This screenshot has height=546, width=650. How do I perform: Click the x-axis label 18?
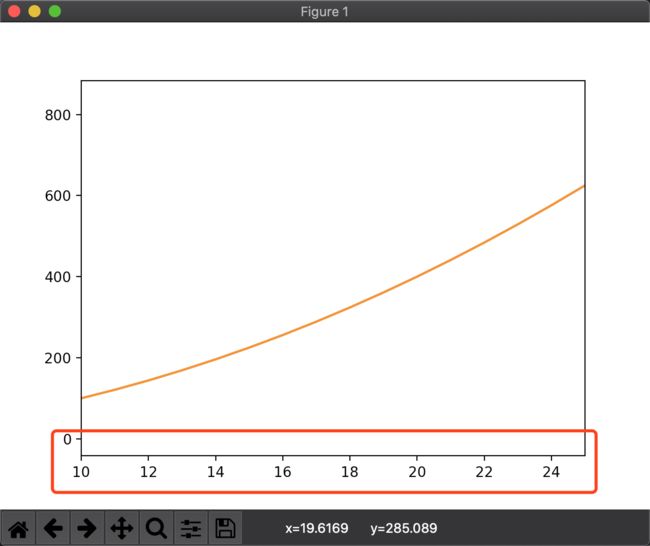pyautogui.click(x=349, y=472)
